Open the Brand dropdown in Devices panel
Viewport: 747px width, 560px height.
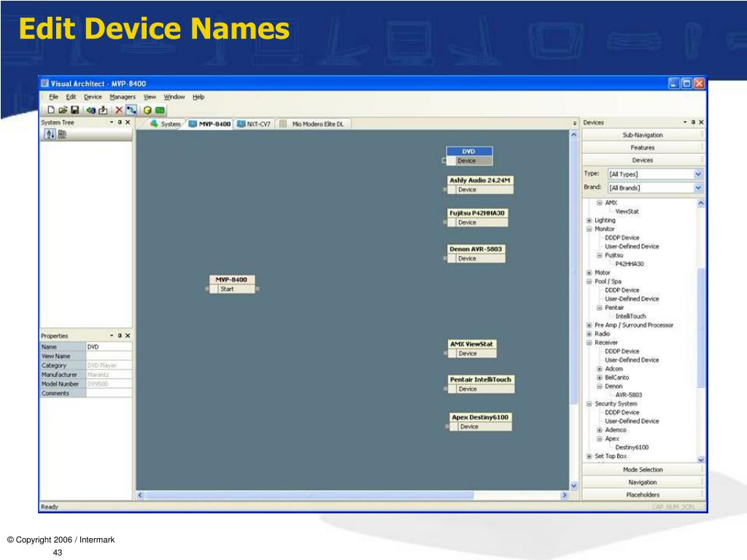pos(698,188)
